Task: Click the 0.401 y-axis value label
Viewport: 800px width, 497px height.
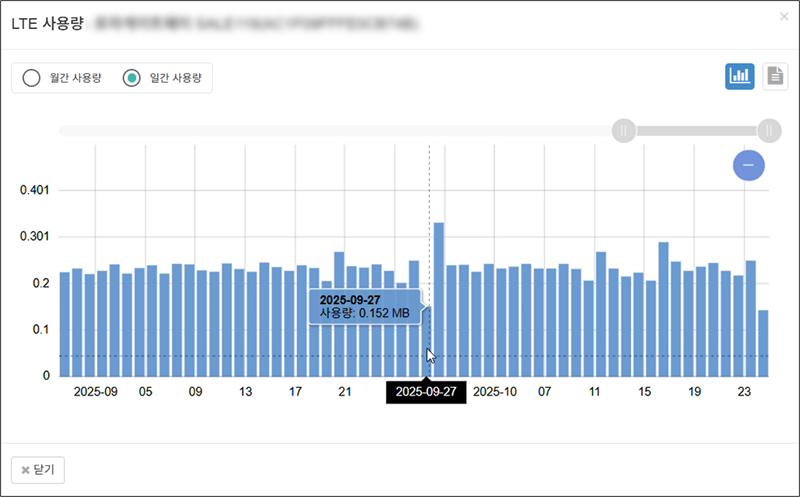Action: click(34, 190)
